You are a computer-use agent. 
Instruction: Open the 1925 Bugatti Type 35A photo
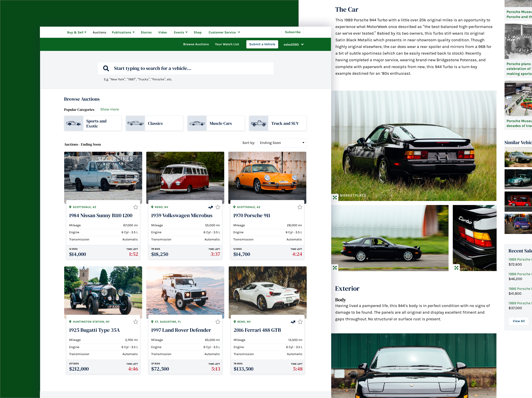[103, 290]
